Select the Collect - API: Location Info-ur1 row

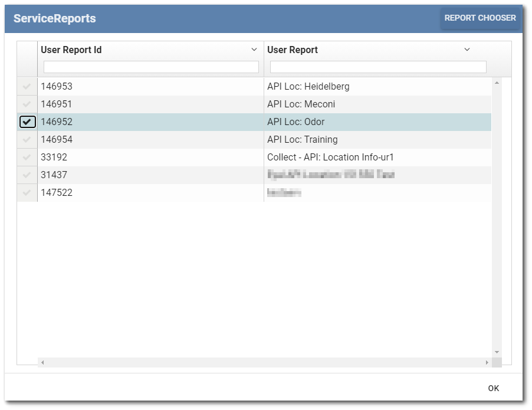coord(330,157)
